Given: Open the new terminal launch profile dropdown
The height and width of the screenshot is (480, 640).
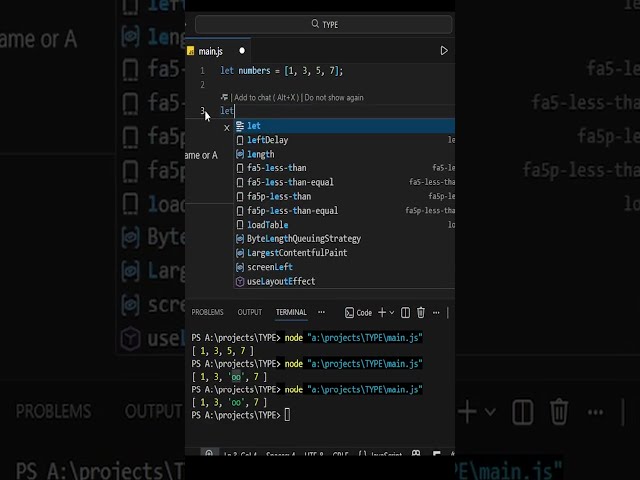Looking at the screenshot, I should click(x=392, y=313).
